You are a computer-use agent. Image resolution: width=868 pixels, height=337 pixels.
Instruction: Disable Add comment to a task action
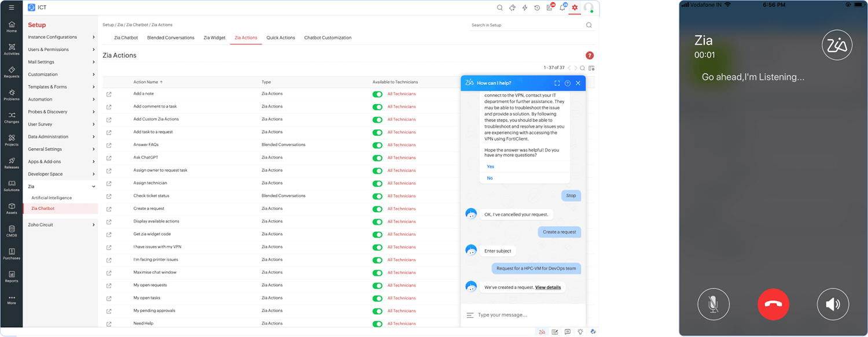[x=377, y=107]
